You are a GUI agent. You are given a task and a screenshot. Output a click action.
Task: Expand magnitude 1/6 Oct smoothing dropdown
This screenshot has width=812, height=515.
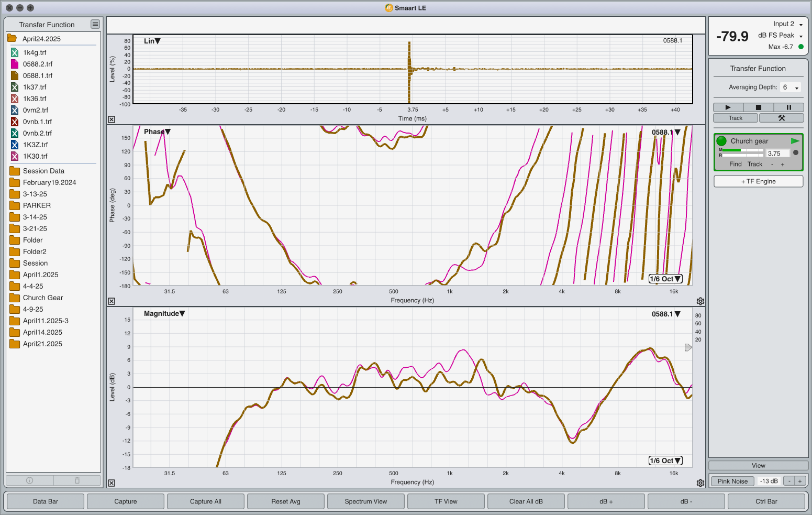(x=665, y=461)
